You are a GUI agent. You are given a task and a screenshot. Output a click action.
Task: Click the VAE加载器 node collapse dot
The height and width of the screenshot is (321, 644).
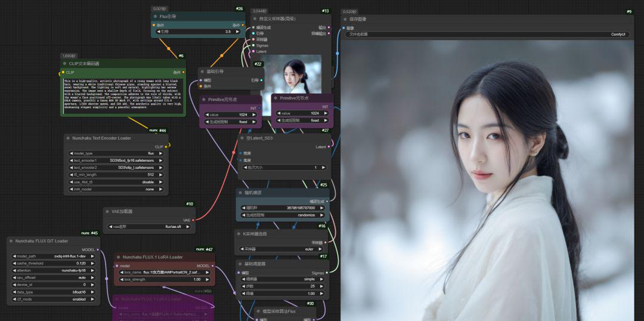click(x=109, y=211)
